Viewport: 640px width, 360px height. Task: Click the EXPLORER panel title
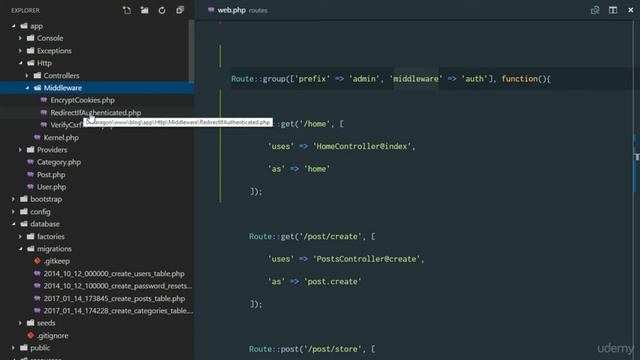click(x=25, y=10)
